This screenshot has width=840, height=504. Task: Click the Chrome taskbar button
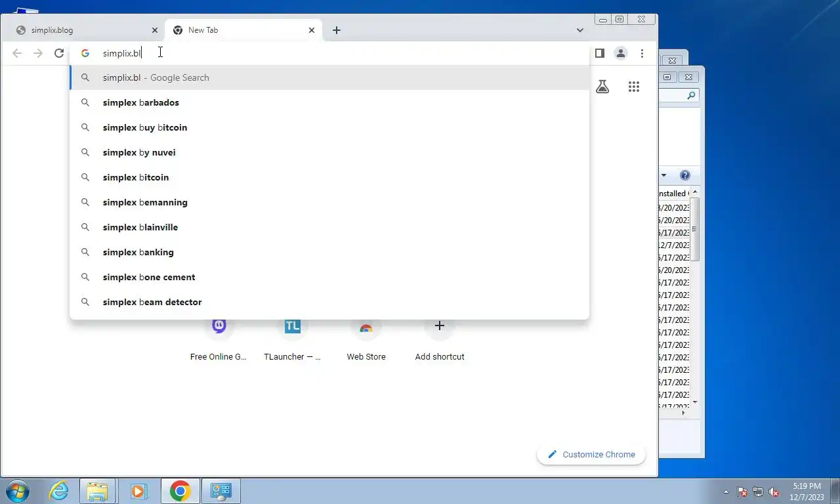click(180, 491)
